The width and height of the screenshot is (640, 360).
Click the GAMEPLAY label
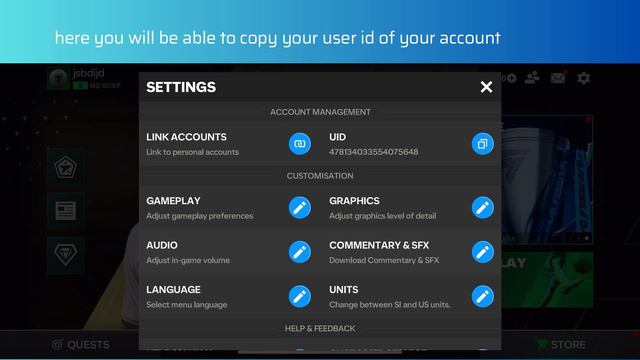point(173,201)
